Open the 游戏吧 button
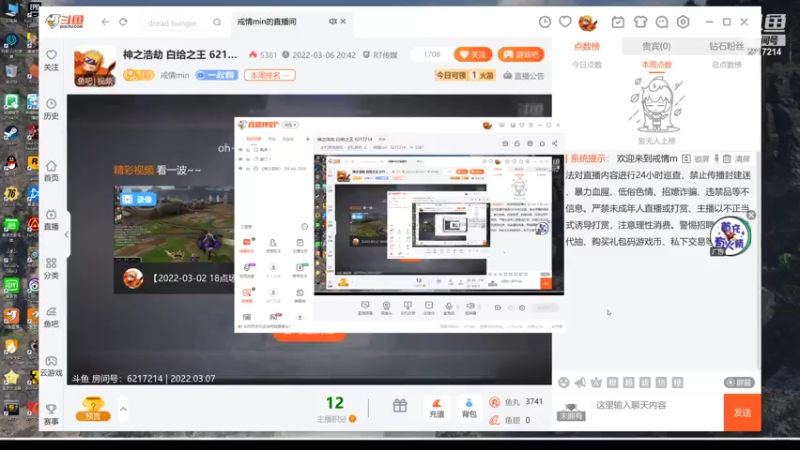This screenshot has height=450, width=800. pos(520,55)
